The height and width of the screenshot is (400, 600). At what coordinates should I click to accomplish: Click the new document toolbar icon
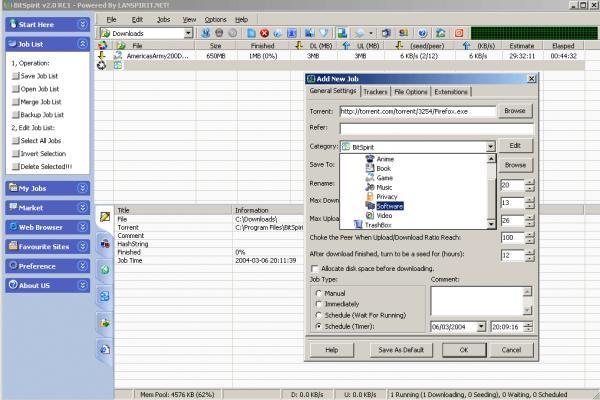(251, 33)
